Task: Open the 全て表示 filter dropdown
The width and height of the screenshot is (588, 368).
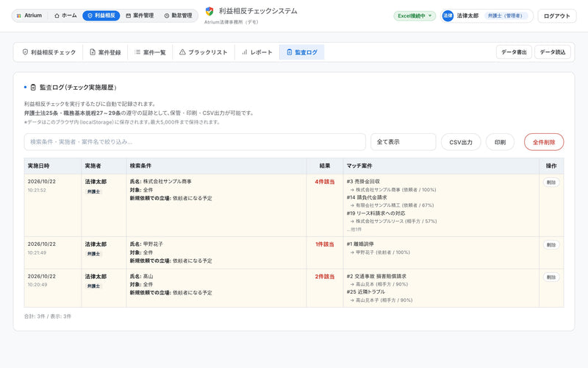Action: 403,142
